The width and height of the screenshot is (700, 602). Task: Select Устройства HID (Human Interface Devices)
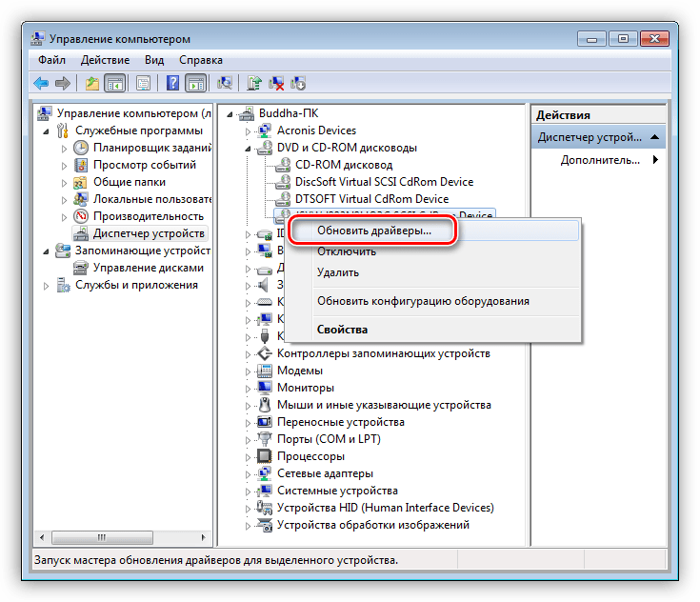386,508
